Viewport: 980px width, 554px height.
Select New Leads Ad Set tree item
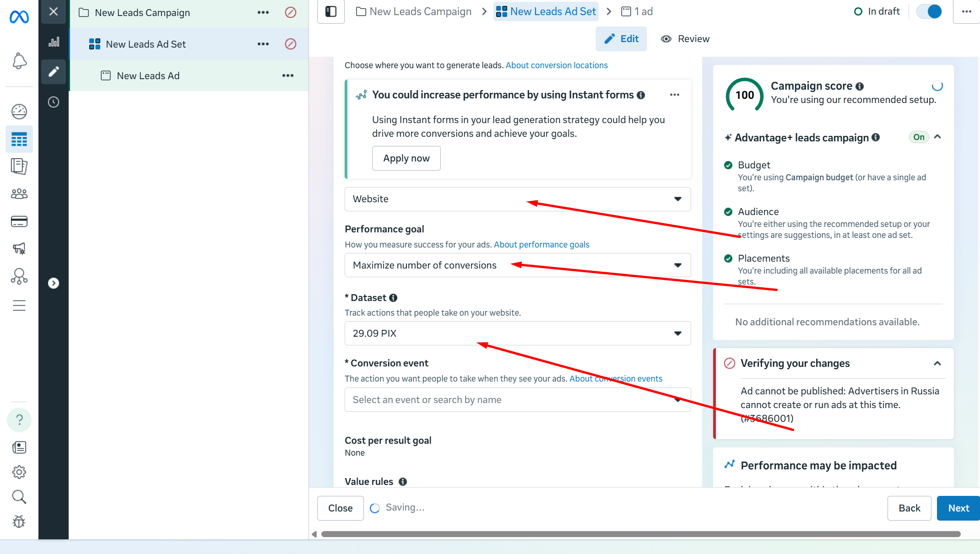[x=146, y=44]
